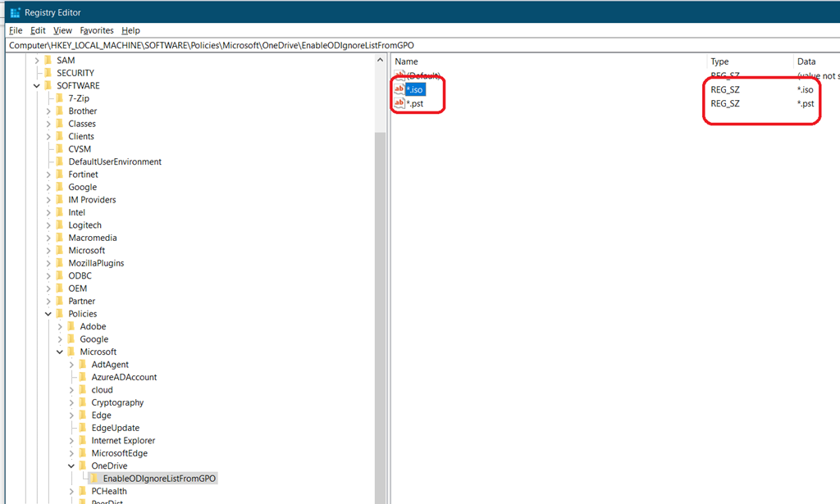Open the View menu

pyautogui.click(x=62, y=30)
